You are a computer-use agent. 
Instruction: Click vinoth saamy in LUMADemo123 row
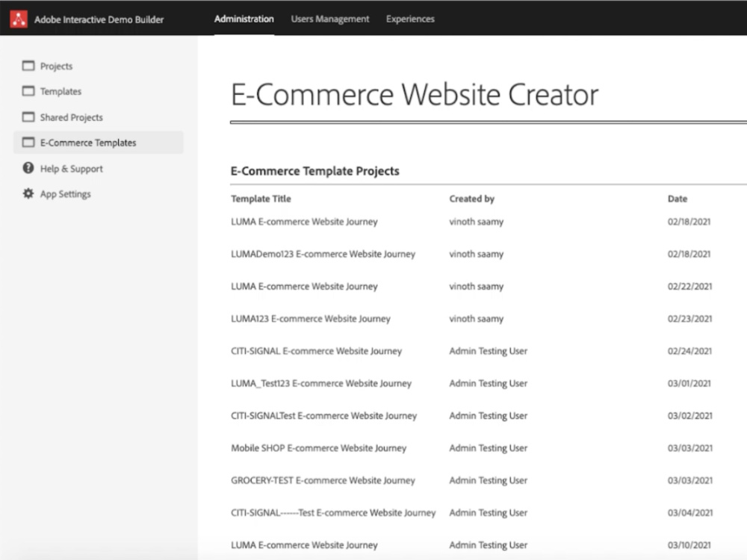point(477,254)
